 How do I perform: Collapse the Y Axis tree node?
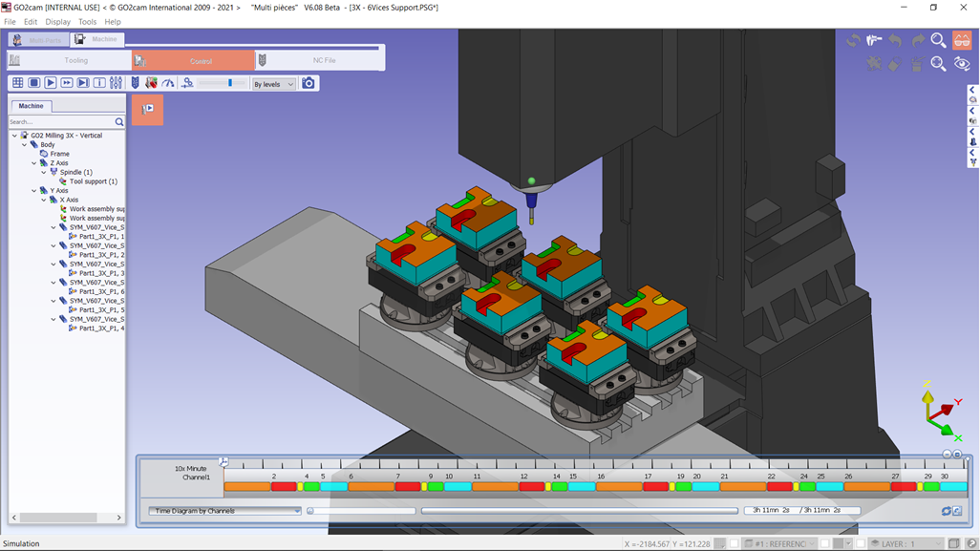point(34,191)
